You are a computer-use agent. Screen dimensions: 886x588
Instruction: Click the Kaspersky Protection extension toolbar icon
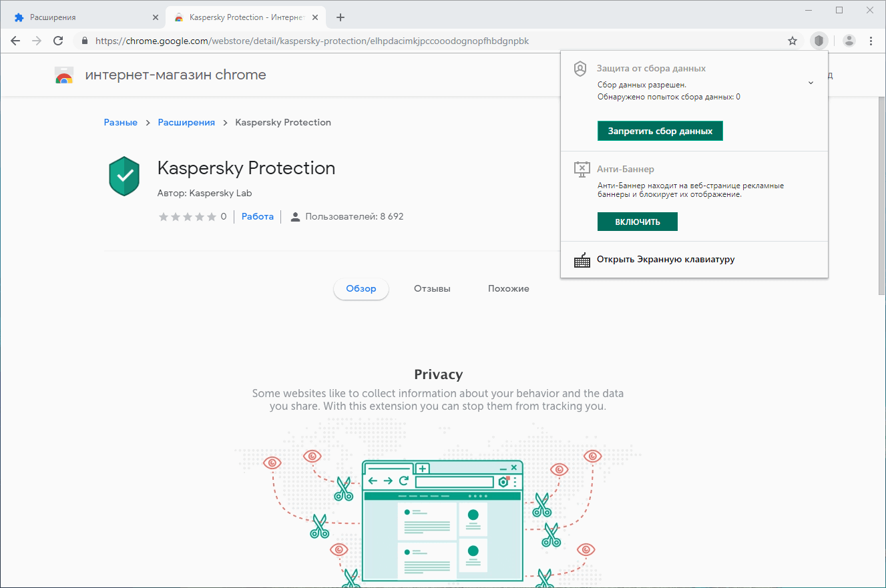[x=819, y=41]
